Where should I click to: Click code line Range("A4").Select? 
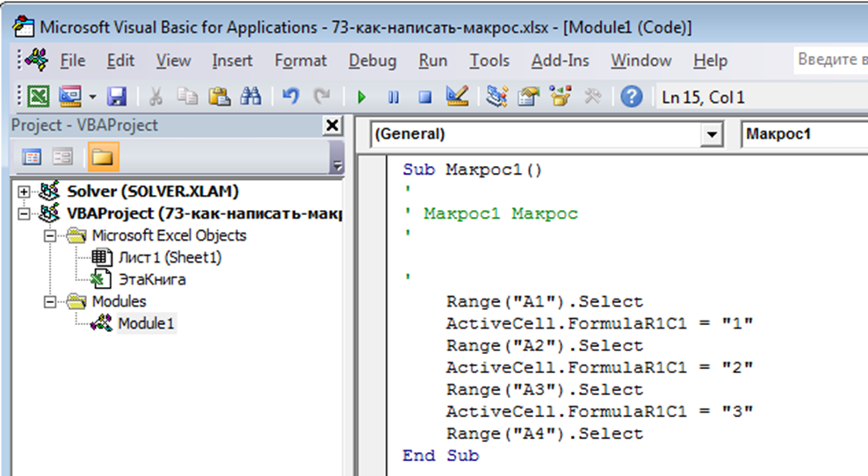tap(545, 434)
